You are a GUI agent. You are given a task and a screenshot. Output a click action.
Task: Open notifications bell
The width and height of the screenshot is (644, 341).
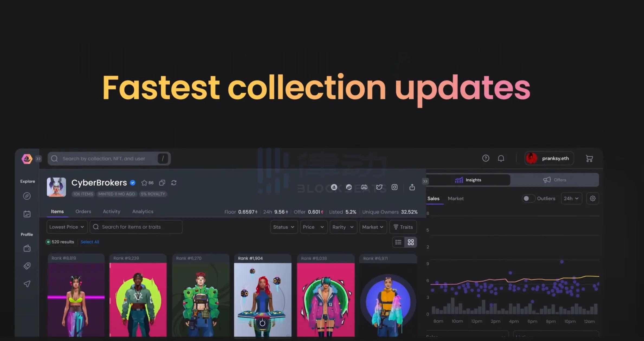point(501,158)
